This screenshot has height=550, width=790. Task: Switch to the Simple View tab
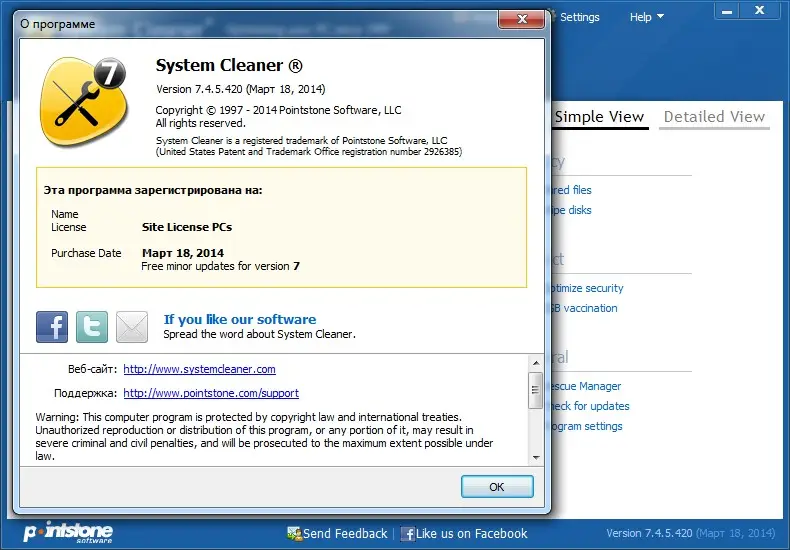click(x=599, y=117)
